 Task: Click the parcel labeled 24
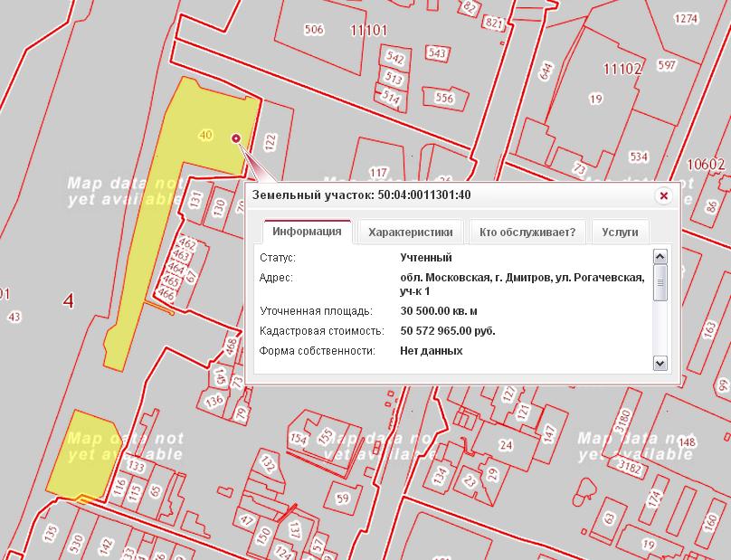(506, 445)
